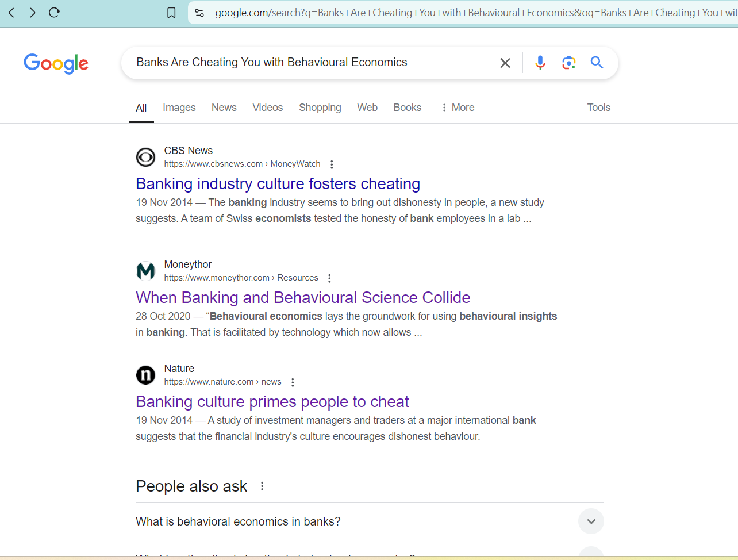The width and height of the screenshot is (738, 560).
Task: Open the three-dot menu for Nature result
Action: [293, 382]
